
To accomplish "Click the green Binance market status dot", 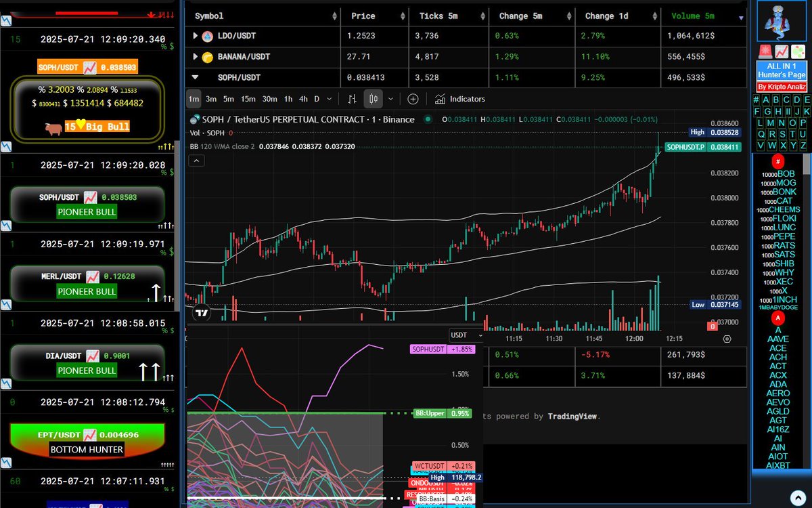I will click(428, 120).
